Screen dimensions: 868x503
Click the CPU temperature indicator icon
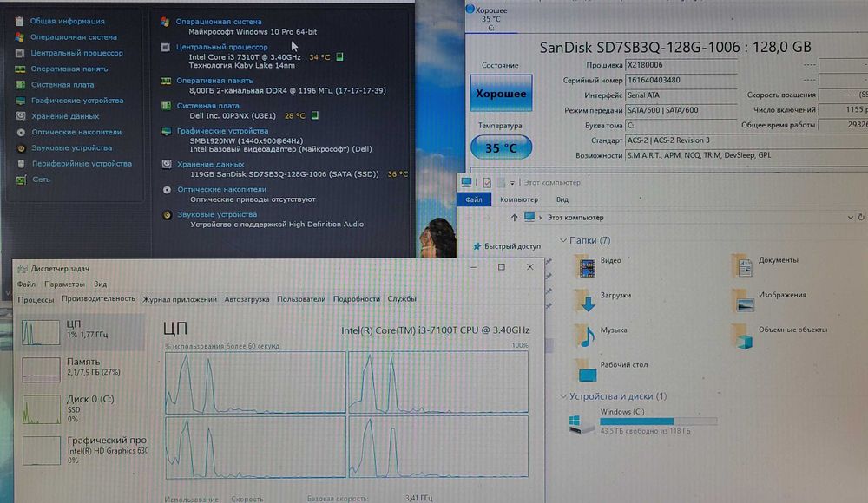click(340, 56)
